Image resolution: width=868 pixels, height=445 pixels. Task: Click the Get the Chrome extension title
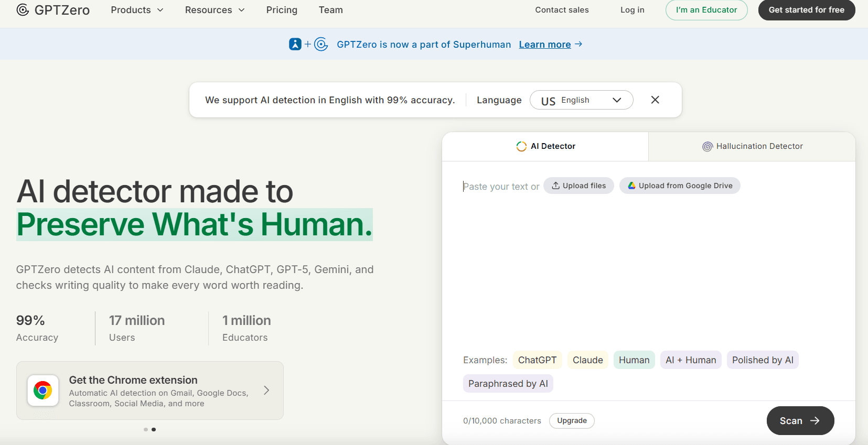(133, 380)
